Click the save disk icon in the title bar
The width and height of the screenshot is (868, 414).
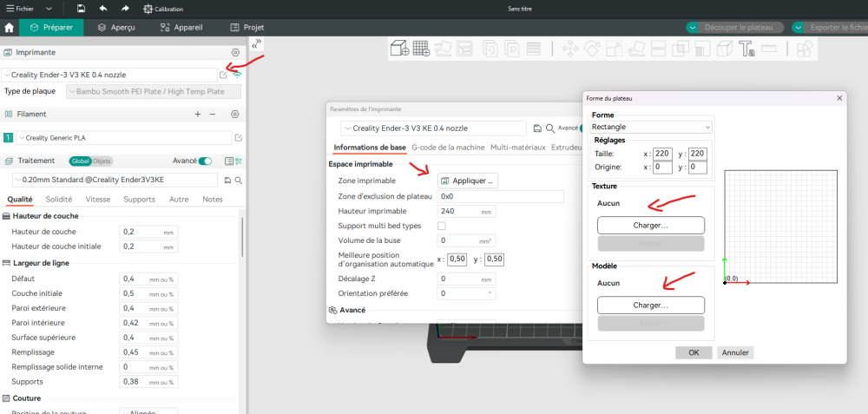82,9
